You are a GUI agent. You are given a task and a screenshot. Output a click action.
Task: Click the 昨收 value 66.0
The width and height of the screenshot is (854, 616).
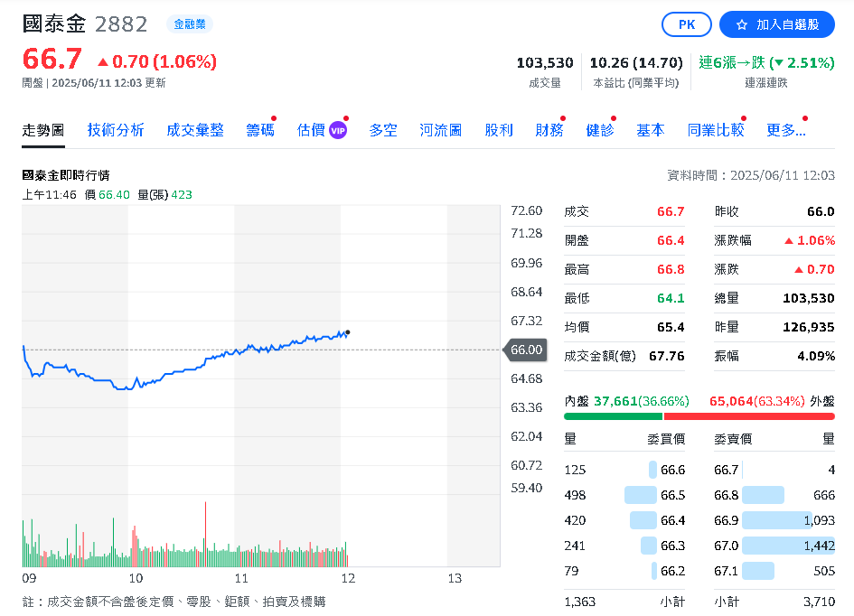[821, 211]
